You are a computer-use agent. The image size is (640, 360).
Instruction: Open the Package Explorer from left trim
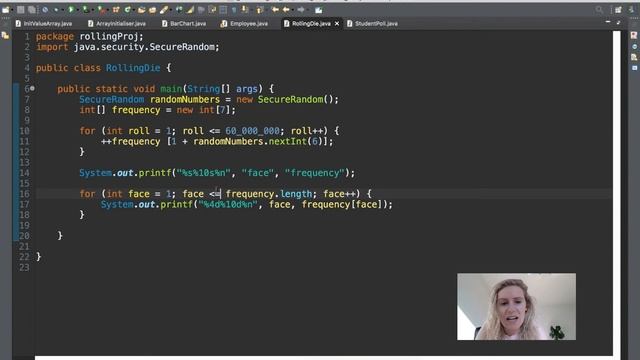5,36
